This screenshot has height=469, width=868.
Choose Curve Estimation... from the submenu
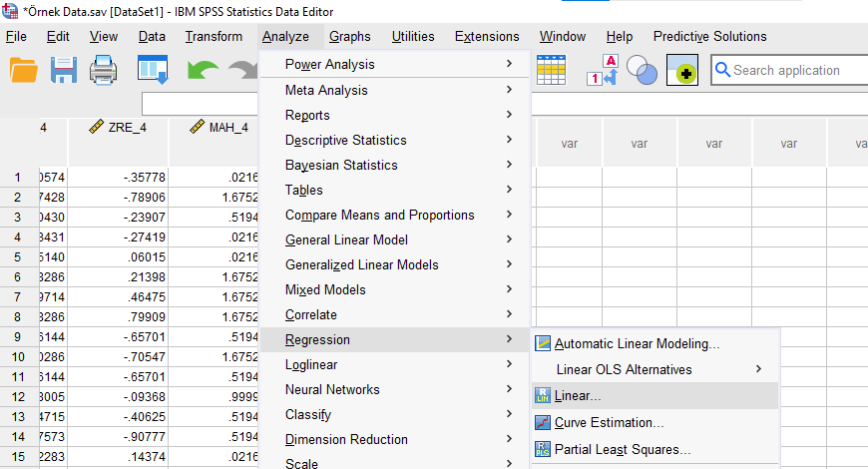[609, 422]
